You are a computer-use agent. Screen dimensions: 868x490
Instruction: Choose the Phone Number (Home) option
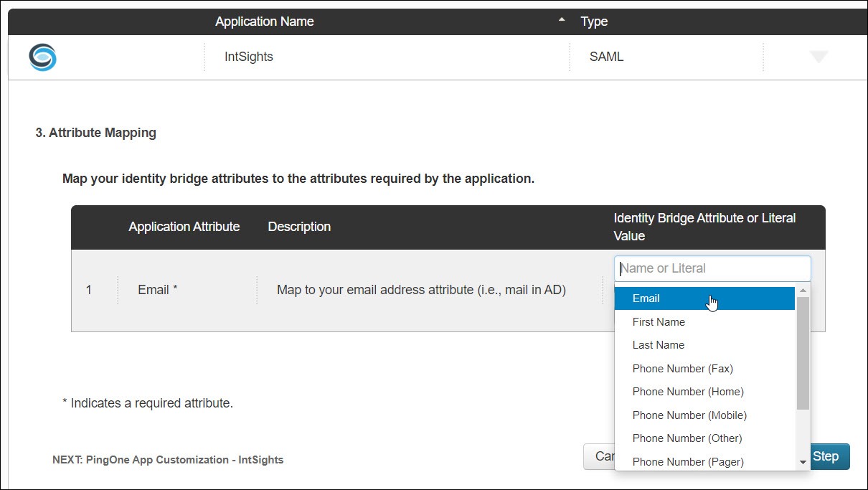pos(687,392)
